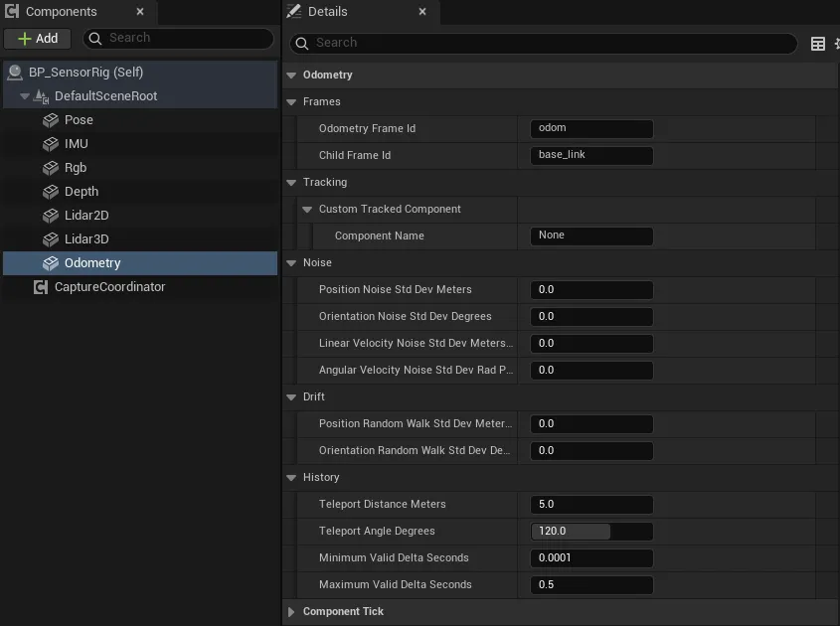
Task: Click the Components search magnifier icon
Action: click(94, 38)
